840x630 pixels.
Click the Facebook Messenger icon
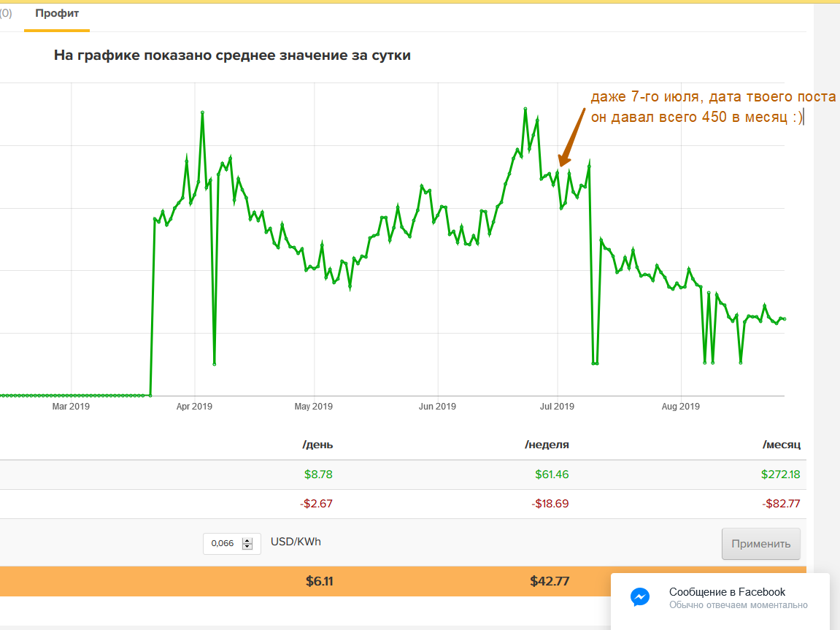640,597
